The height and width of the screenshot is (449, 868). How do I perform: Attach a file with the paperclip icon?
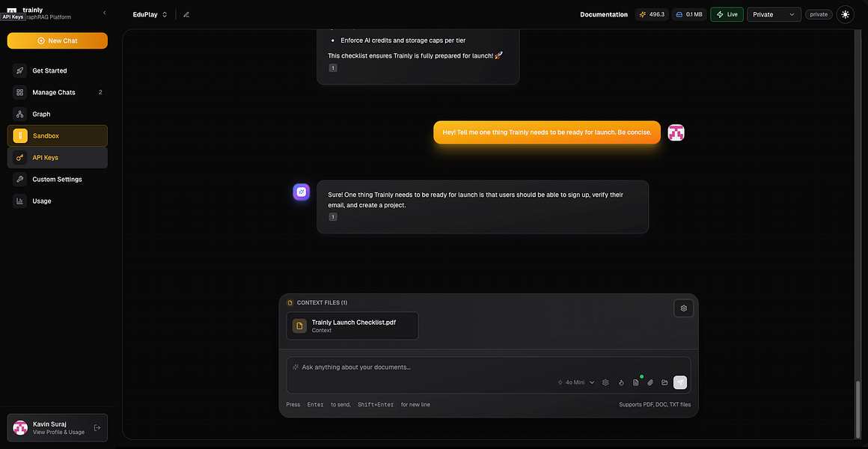[x=650, y=382]
